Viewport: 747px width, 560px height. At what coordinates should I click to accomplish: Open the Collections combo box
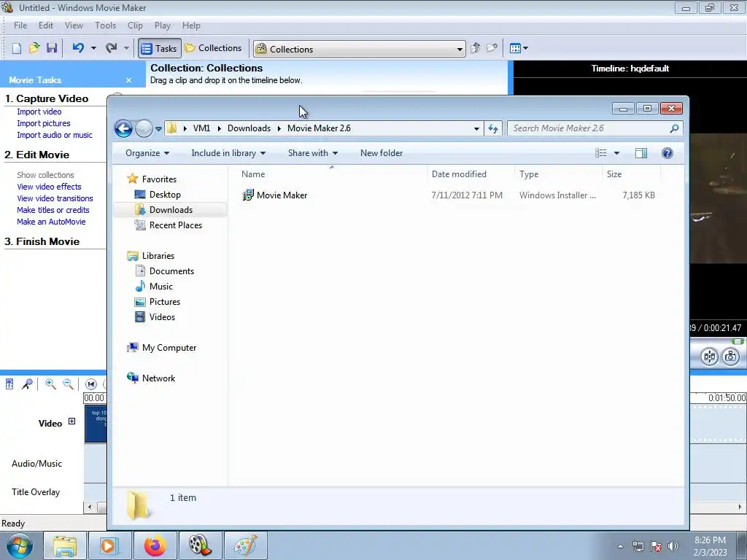pos(359,49)
